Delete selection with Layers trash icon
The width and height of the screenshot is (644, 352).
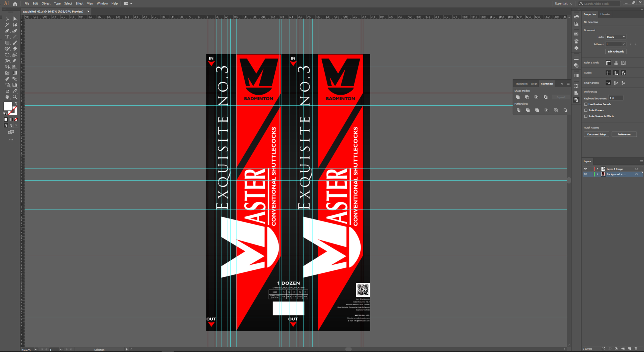[636, 348]
